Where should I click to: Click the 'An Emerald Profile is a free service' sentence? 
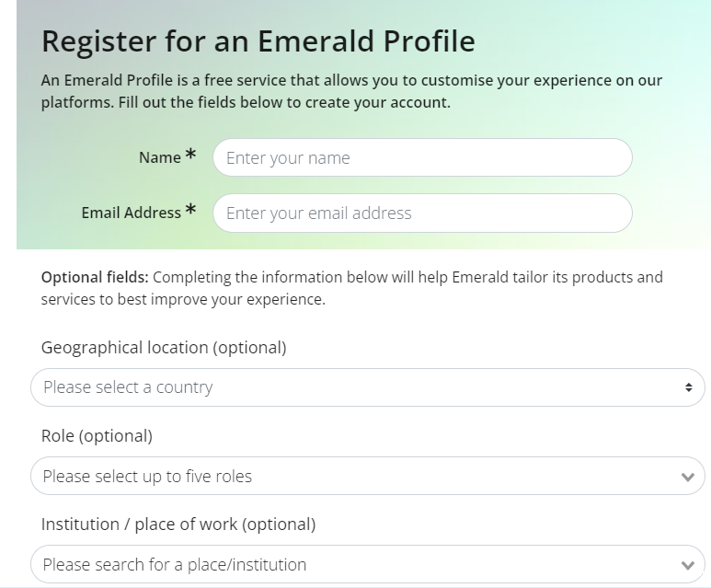(x=276, y=80)
